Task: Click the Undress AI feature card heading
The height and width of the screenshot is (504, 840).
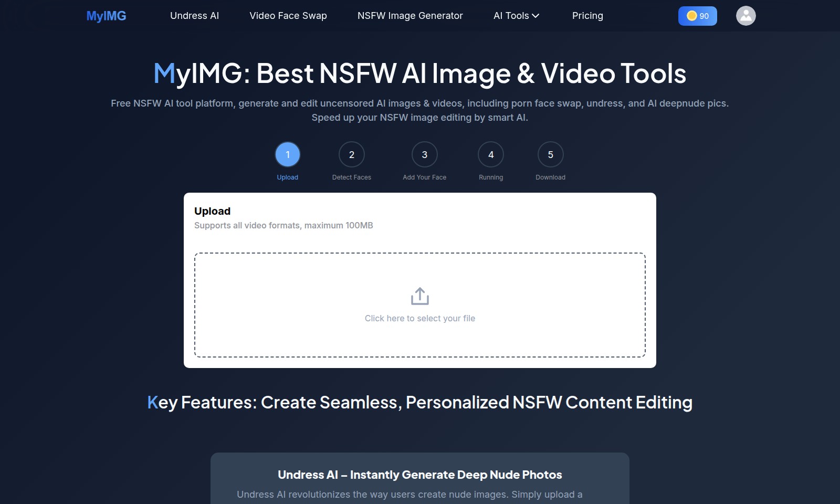Action: coord(419,474)
